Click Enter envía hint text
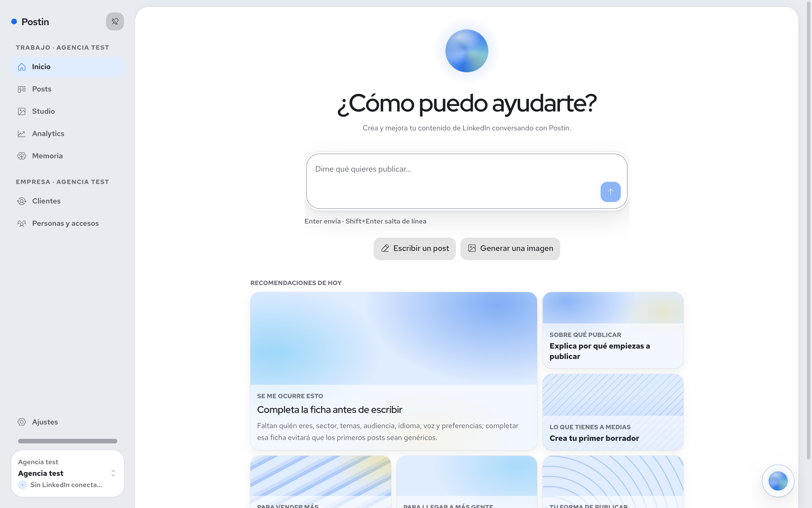812x508 pixels. 365,222
